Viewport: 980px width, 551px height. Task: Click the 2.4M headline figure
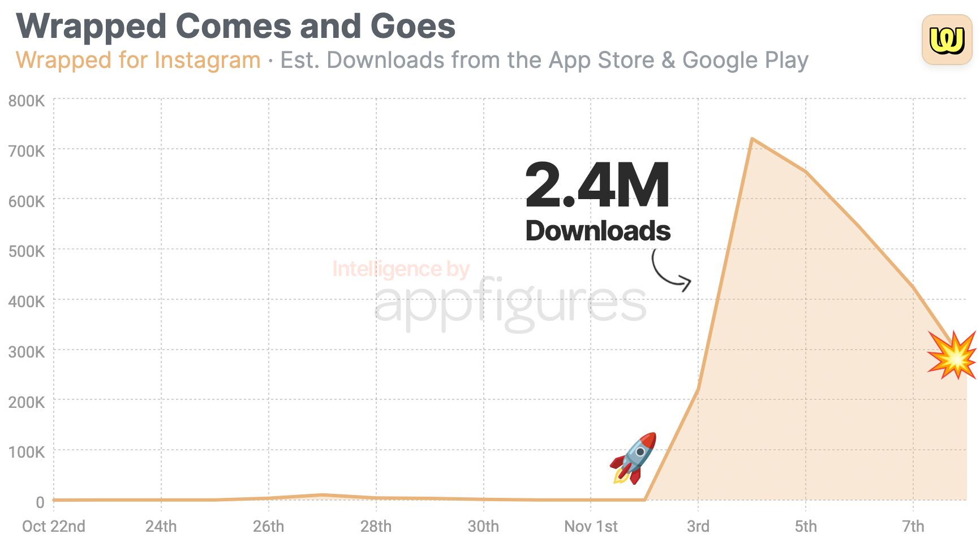[598, 185]
